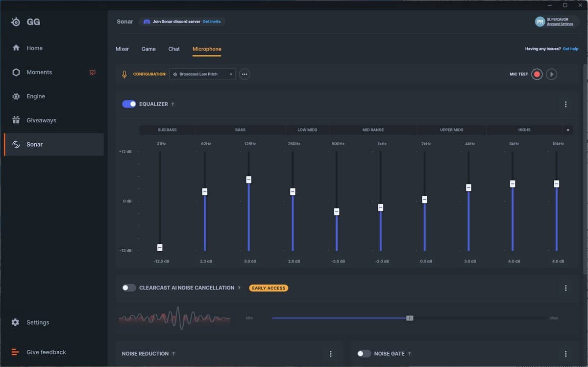This screenshot has width=588, height=367.
Task: Select the Upper Mids band header
Action: coord(451,130)
